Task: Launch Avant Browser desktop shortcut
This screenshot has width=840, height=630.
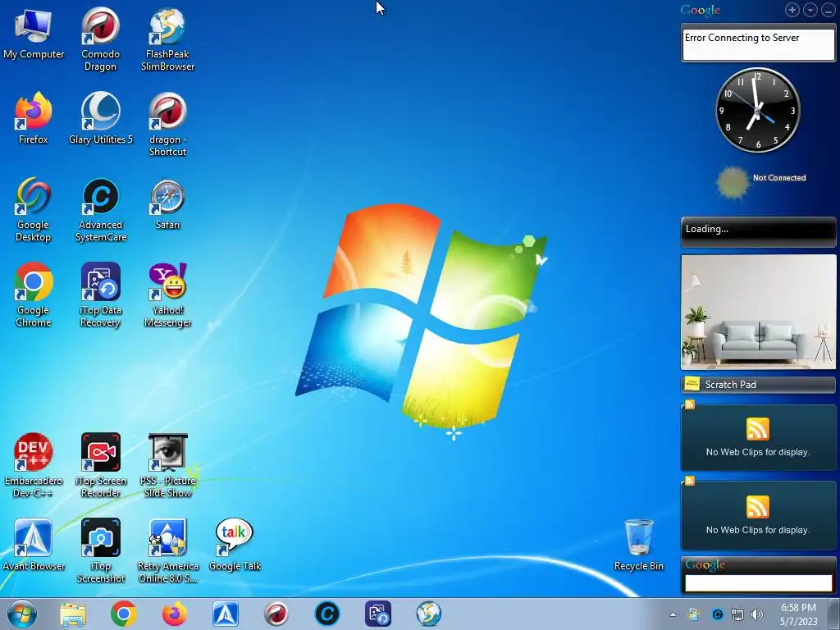Action: coord(33,545)
